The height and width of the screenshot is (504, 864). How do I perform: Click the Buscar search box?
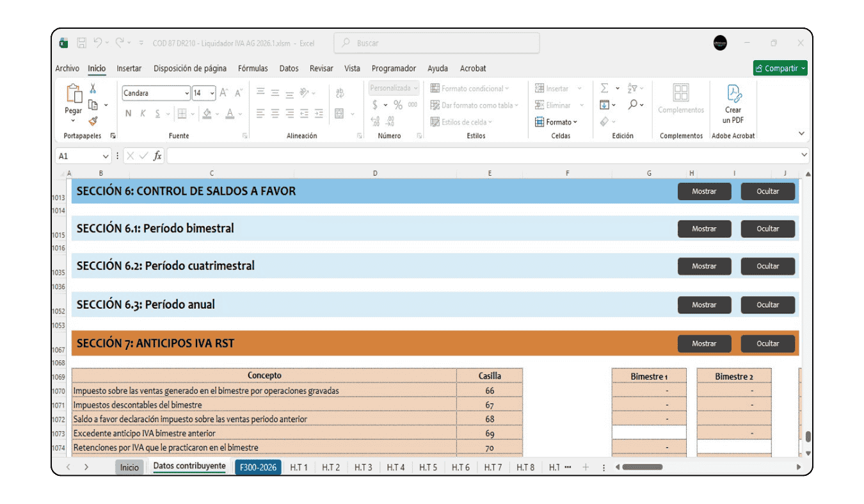pyautogui.click(x=436, y=43)
